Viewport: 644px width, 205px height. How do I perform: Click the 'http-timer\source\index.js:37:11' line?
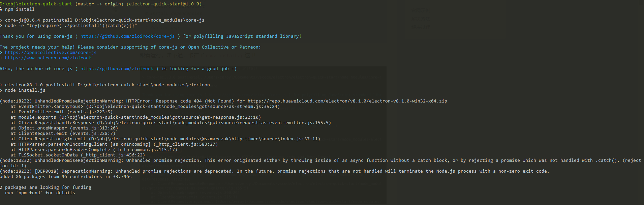[165, 139]
